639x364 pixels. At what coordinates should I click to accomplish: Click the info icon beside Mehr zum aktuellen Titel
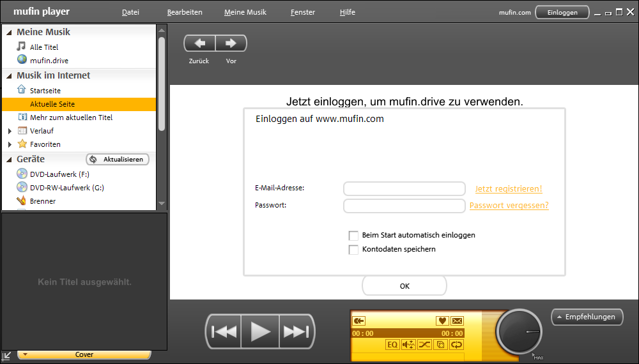click(x=22, y=118)
